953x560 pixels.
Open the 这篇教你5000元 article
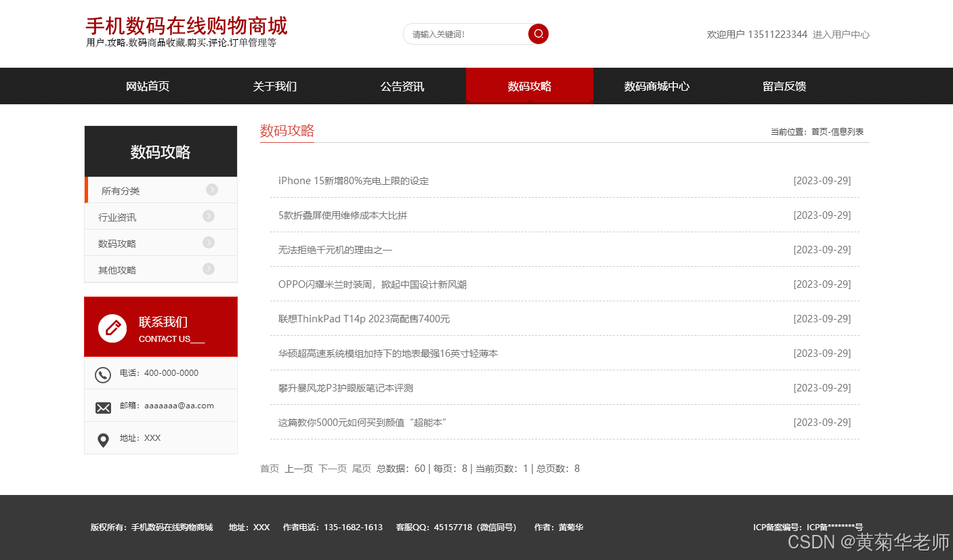pyautogui.click(x=362, y=423)
